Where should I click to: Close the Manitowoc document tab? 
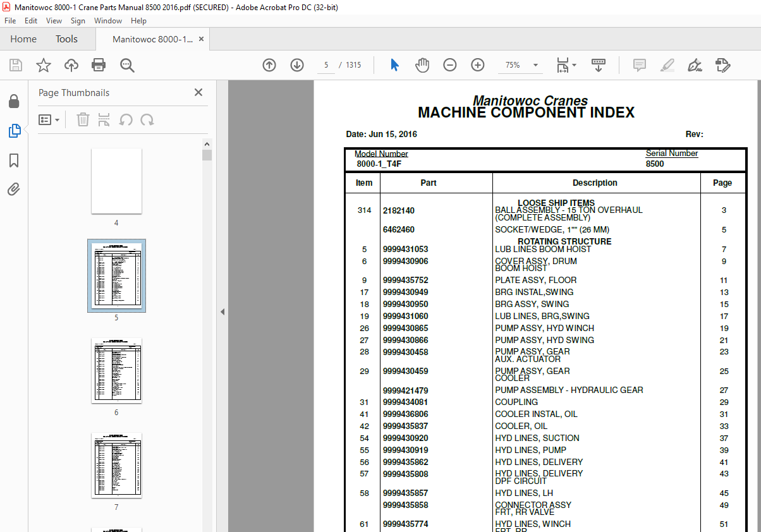point(201,39)
